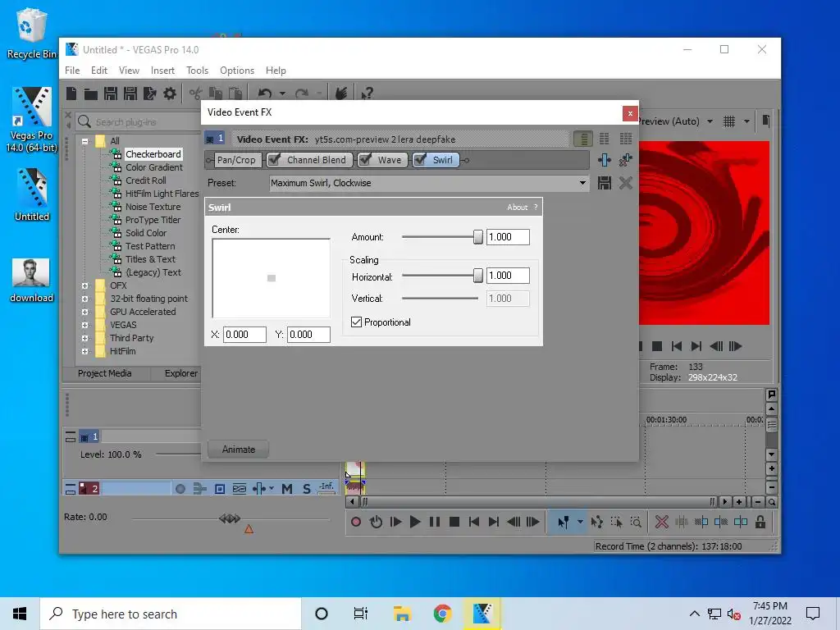Click the Overlays grid icon in preview
The image size is (840, 630).
point(729,121)
